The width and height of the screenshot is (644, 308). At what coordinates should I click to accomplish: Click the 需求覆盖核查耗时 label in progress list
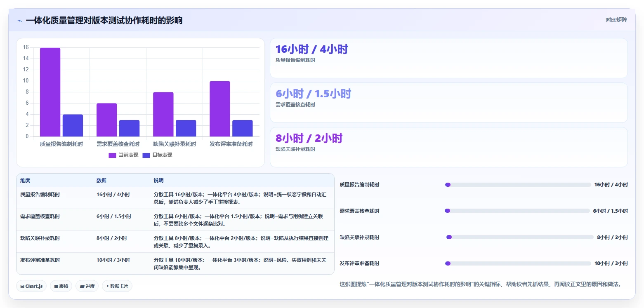(x=359, y=211)
